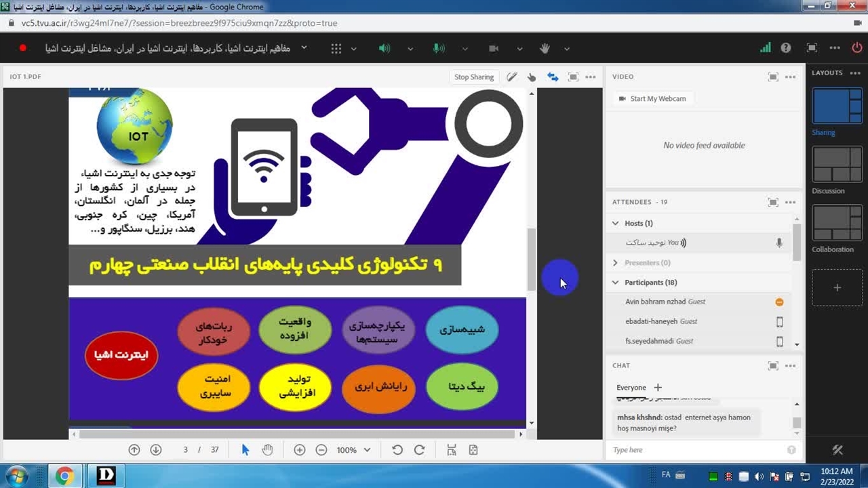Click the draw/pencil annotation icon
Screen dimensions: 868x488
pyautogui.click(x=512, y=77)
